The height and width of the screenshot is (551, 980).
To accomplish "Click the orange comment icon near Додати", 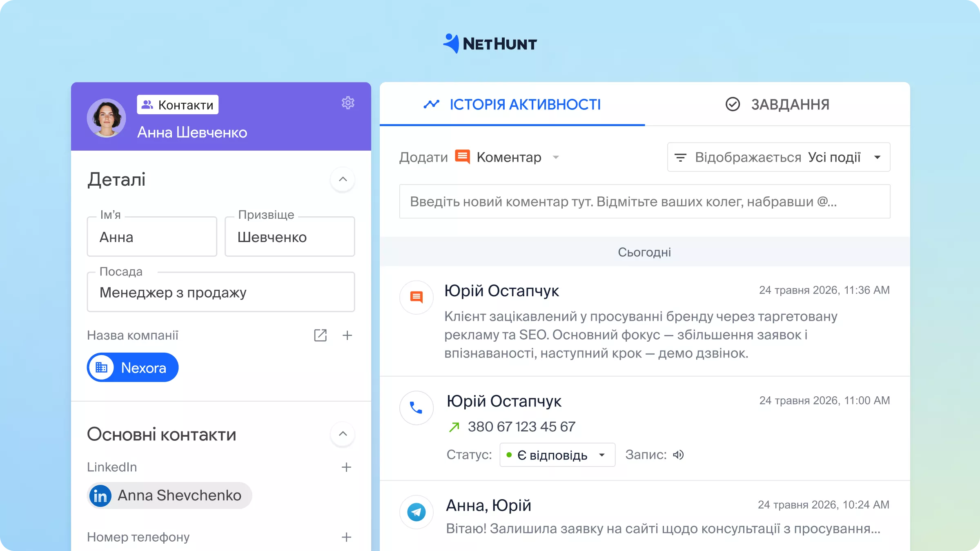I will [463, 157].
